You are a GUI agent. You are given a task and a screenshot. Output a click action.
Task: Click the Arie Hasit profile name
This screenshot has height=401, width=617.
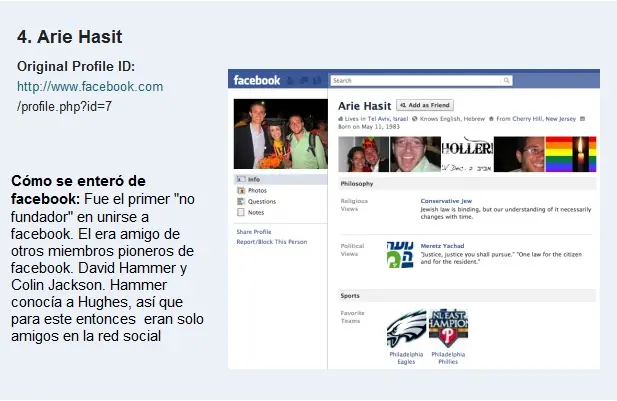pos(364,106)
